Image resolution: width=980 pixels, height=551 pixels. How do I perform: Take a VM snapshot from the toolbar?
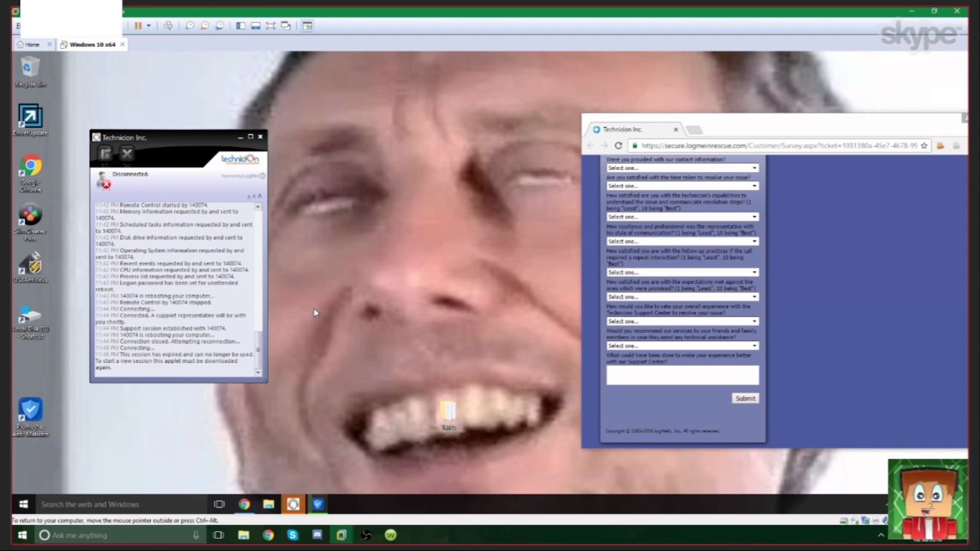click(190, 26)
